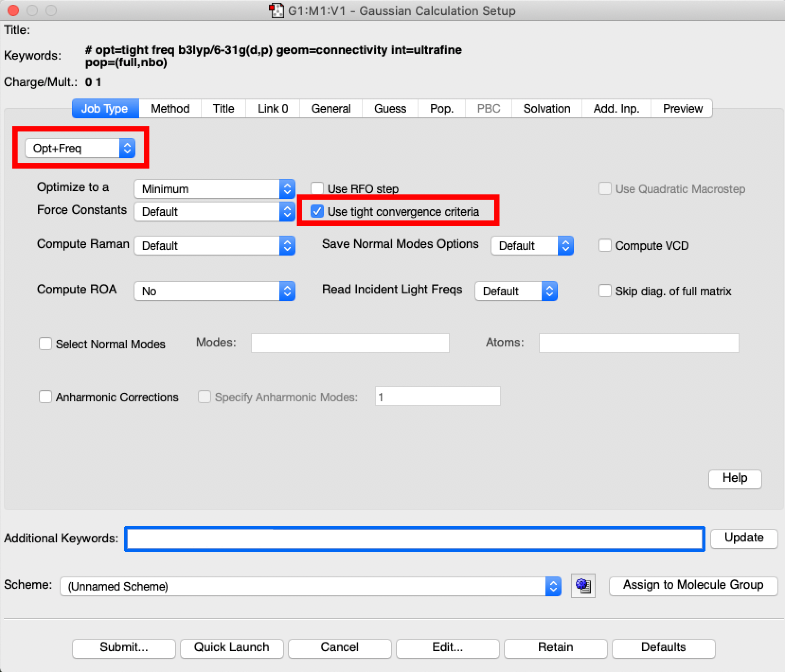Open the Opt+Freq job type dropdown
The height and width of the screenshot is (672, 785).
(x=80, y=148)
